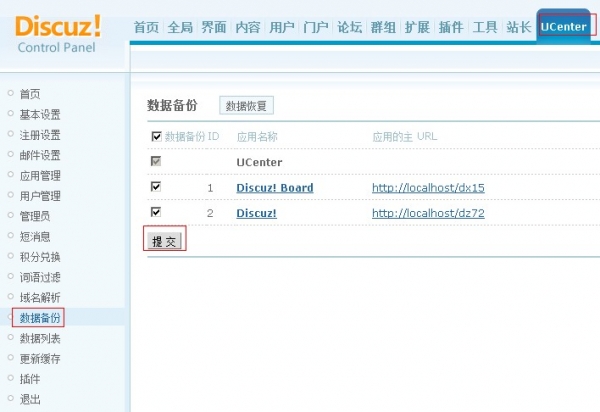Click the 数据恢复 button

(x=246, y=105)
